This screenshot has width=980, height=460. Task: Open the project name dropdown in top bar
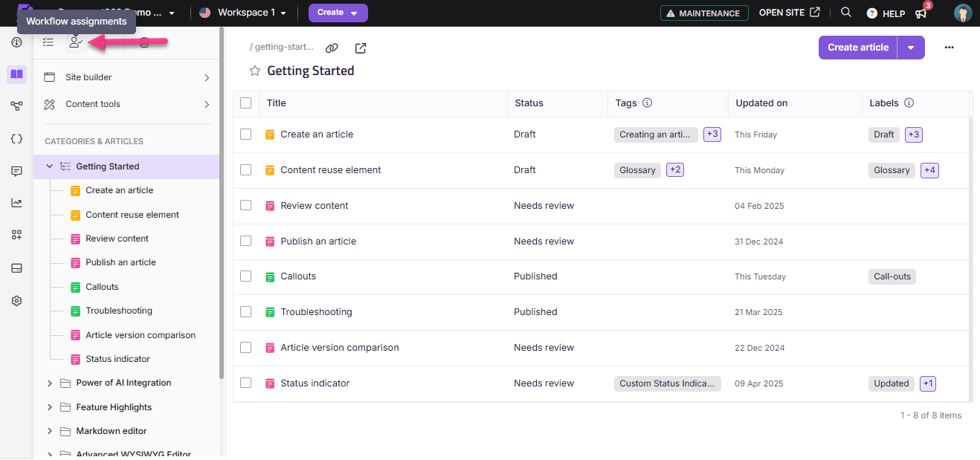point(173,13)
